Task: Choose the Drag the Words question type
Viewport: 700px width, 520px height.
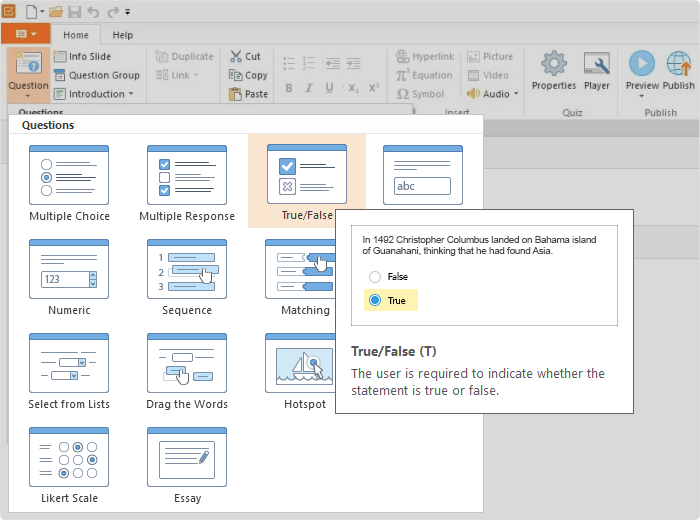Action: (187, 372)
